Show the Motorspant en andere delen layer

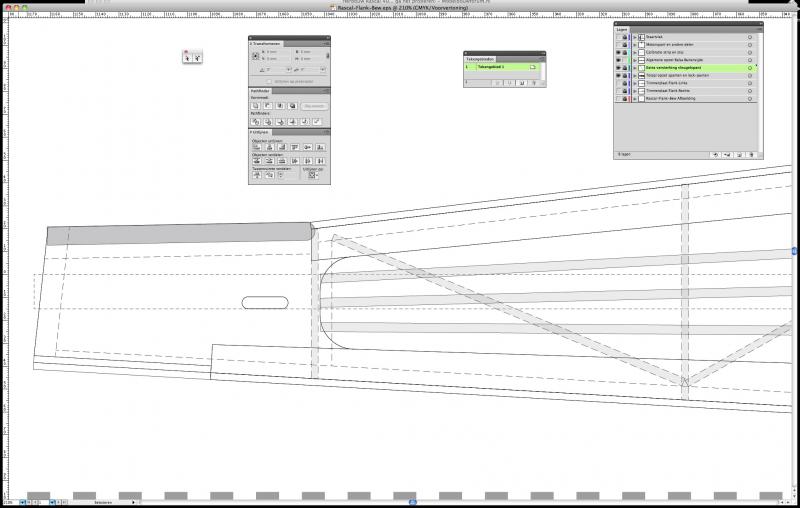click(x=618, y=45)
